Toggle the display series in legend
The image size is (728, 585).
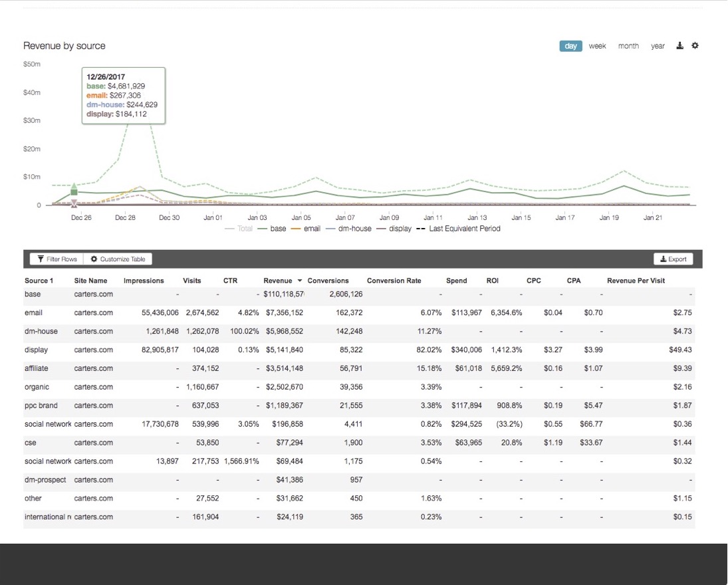pyautogui.click(x=394, y=229)
